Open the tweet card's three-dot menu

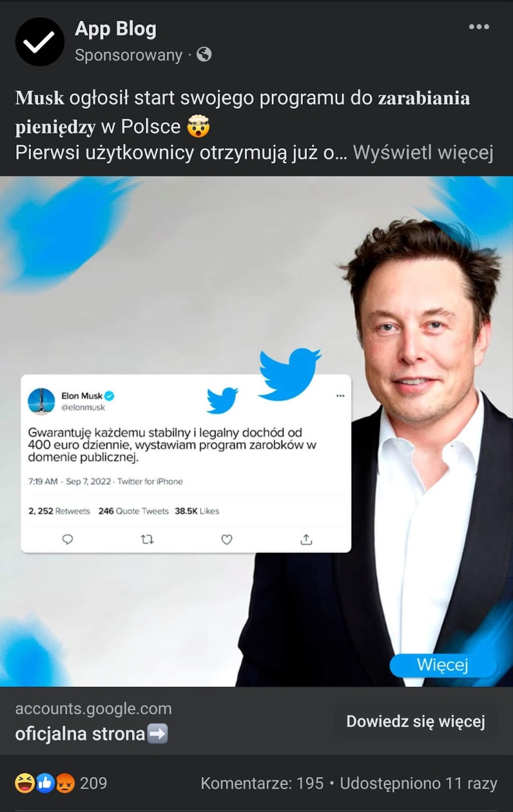pyautogui.click(x=340, y=395)
